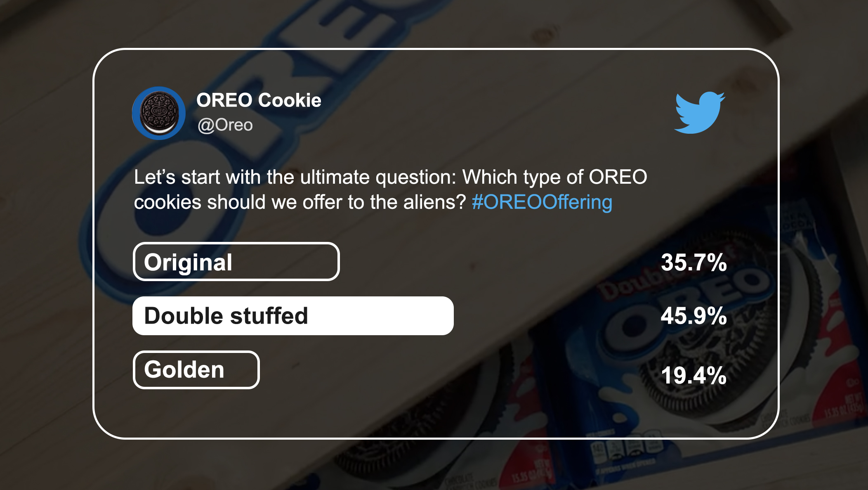Vote for Double stuffed in the poll
The height and width of the screenshot is (490, 868).
tap(293, 316)
